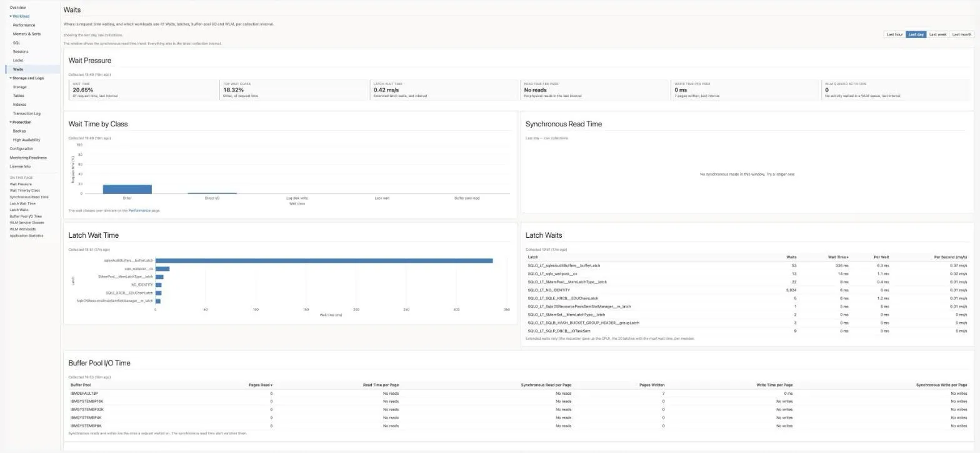
Task: Select the SQLO_LT_NO_IDENTITY latch row
Action: pos(747,290)
